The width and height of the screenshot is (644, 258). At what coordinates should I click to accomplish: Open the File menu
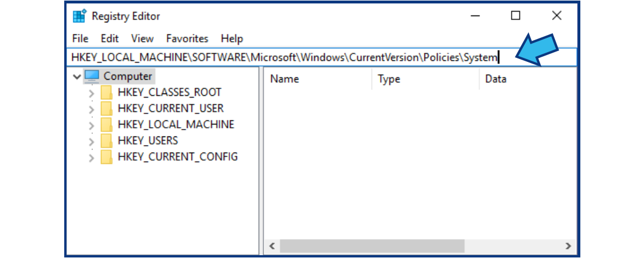[80, 38]
